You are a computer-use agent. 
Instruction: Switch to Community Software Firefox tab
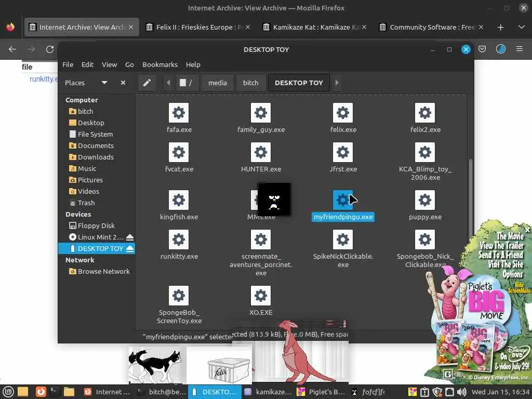tap(431, 27)
